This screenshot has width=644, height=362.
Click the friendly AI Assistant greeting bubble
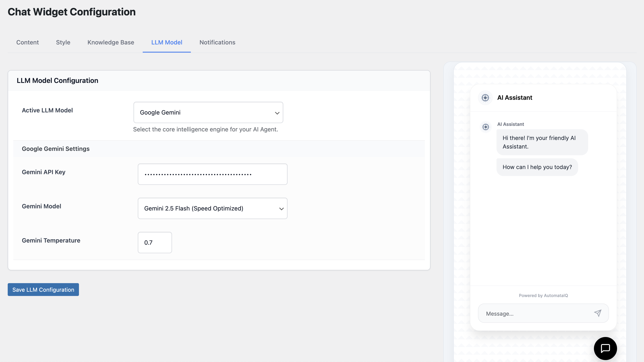point(542,142)
